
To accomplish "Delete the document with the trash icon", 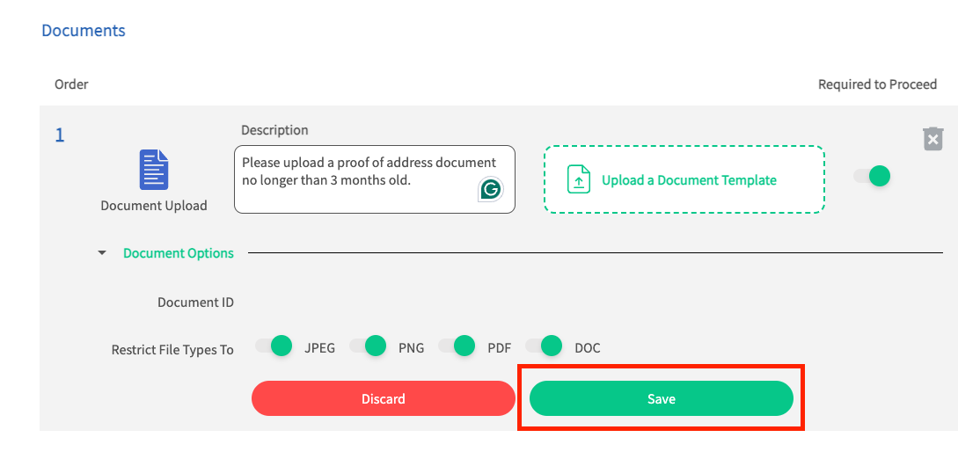I will pyautogui.click(x=932, y=139).
